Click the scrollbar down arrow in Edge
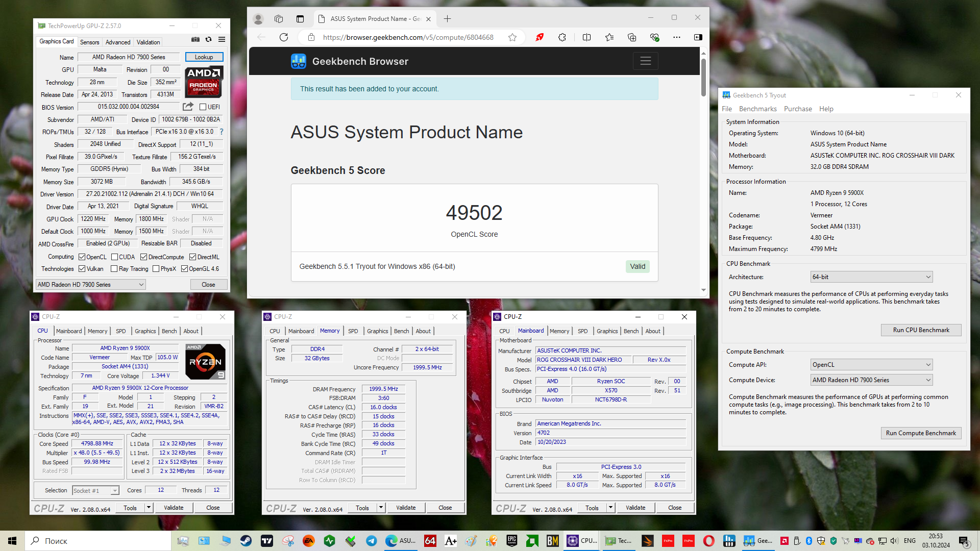 pos(703,290)
